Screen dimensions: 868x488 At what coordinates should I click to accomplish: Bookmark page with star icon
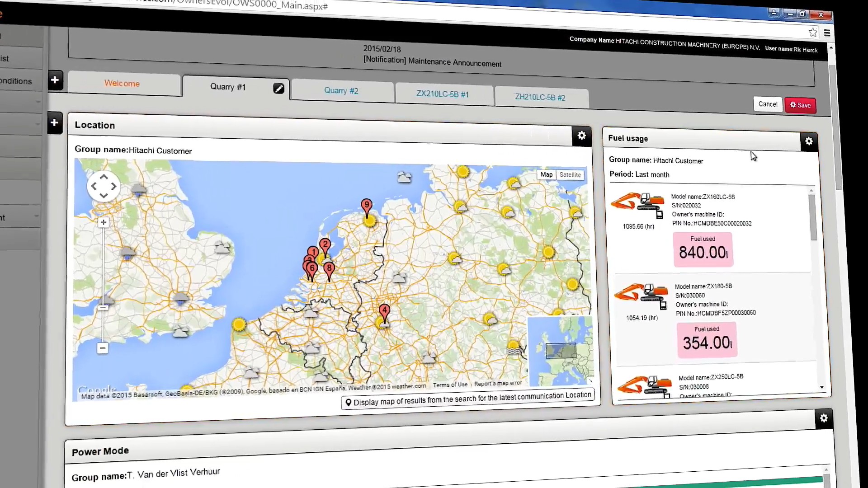point(813,33)
